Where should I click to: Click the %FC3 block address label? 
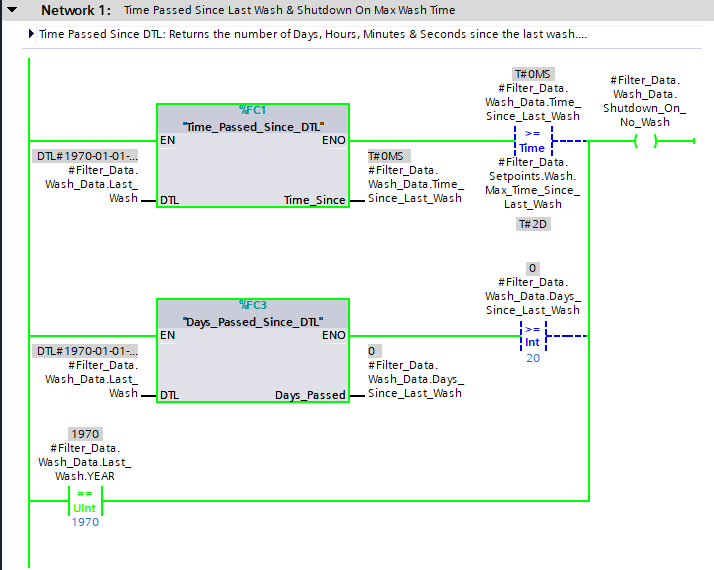click(x=253, y=304)
